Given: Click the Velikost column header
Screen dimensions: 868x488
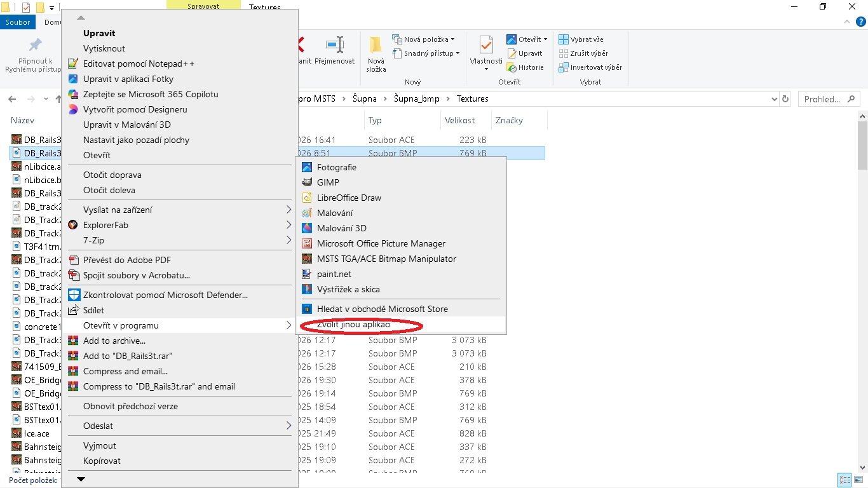Looking at the screenshot, I should pyautogui.click(x=459, y=120).
